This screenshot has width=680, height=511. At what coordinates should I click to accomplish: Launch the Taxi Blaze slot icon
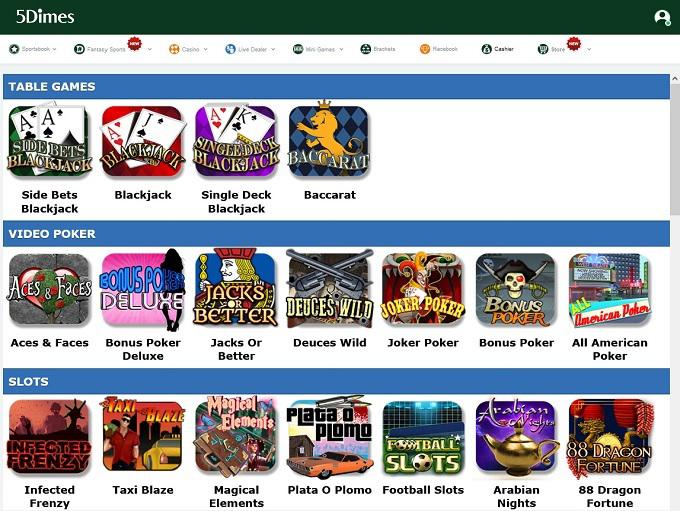tap(143, 436)
